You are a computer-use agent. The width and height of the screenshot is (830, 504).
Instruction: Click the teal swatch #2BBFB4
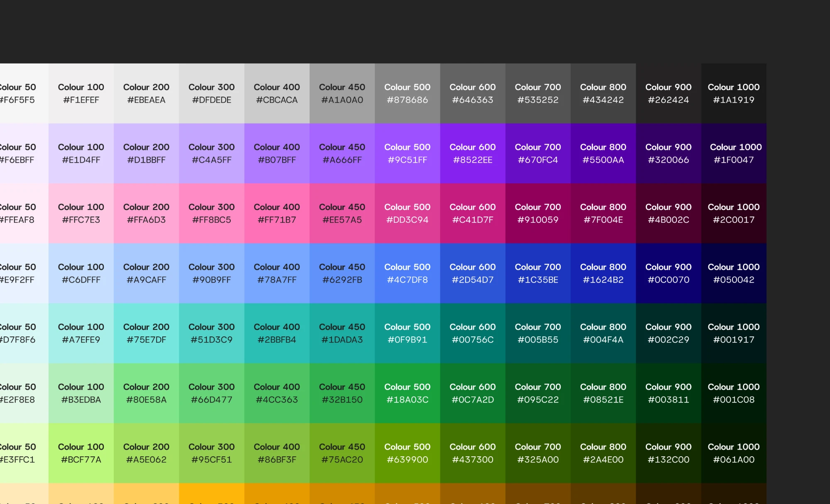click(x=277, y=333)
